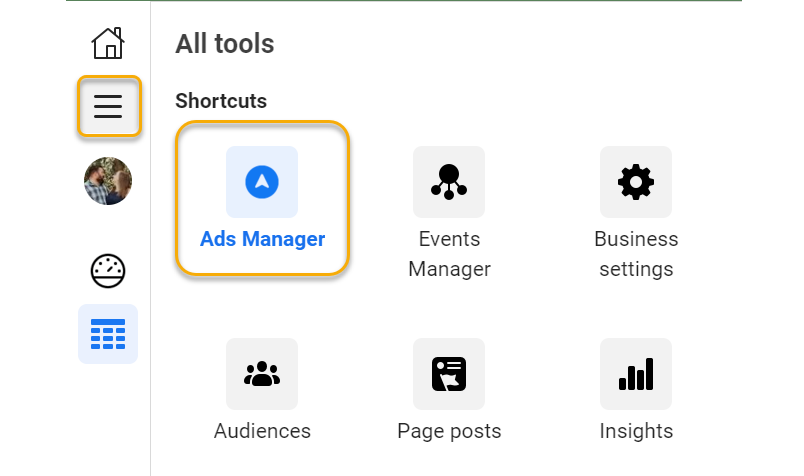Click the All tools heading
The height and width of the screenshot is (476, 804).
(x=225, y=44)
